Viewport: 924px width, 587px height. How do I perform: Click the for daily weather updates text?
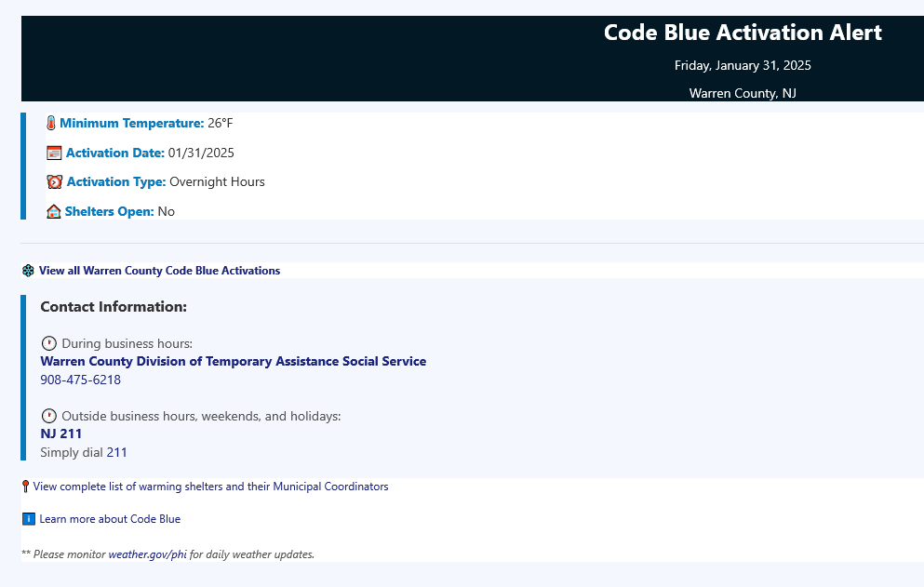pos(251,554)
